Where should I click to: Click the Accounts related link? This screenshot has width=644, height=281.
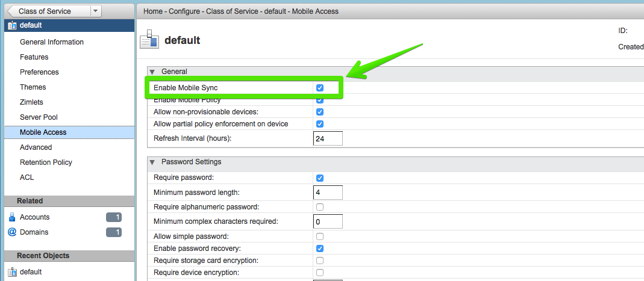34,217
